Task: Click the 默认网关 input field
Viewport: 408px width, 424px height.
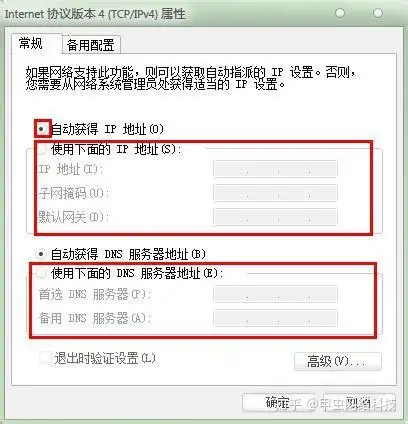Action: 275,217
